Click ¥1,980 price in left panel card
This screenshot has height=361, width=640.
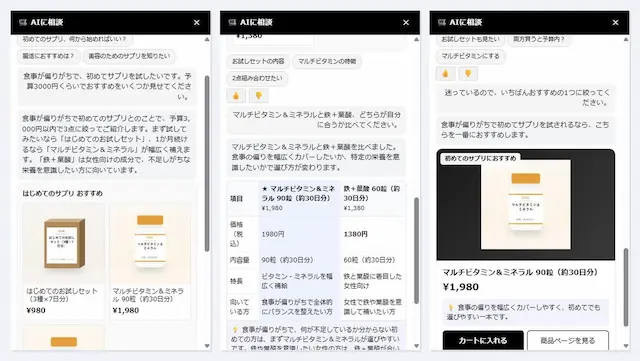click(126, 310)
